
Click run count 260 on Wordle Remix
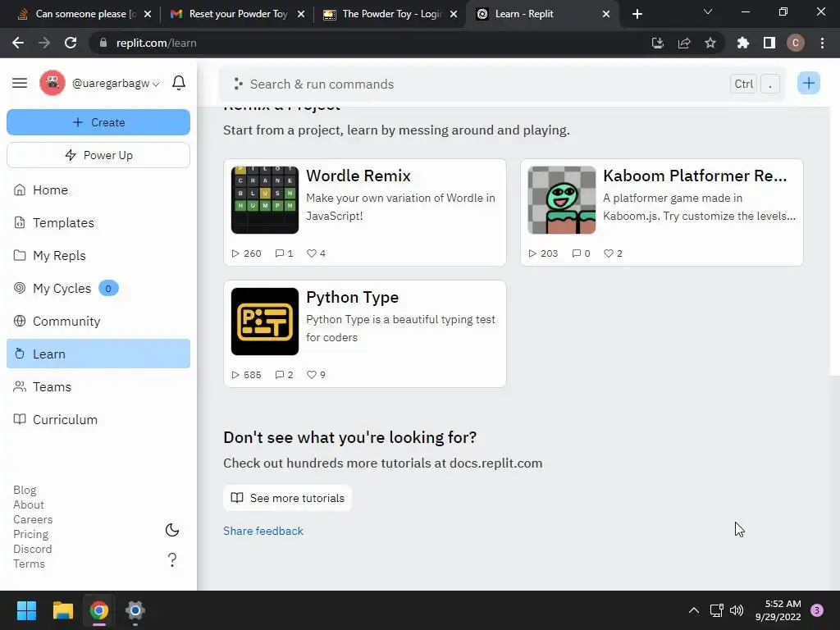[x=246, y=253]
